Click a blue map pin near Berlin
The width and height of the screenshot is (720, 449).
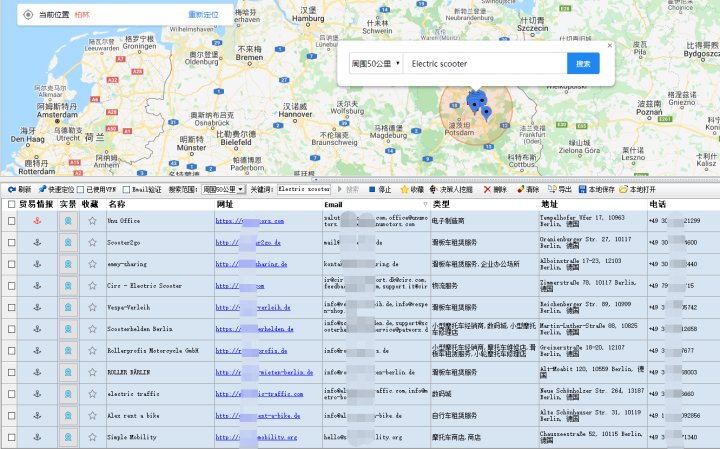486,113
